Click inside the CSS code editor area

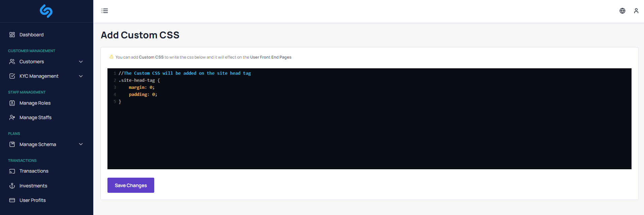point(369,135)
